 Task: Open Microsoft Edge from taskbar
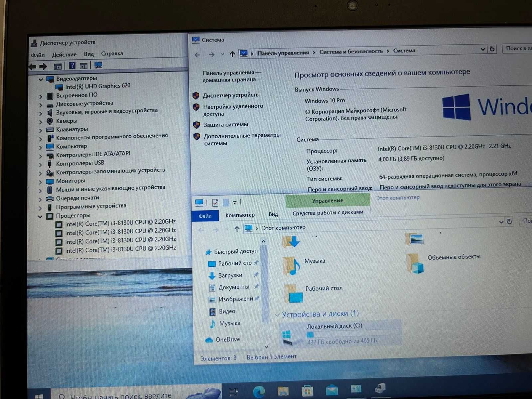[x=259, y=391]
